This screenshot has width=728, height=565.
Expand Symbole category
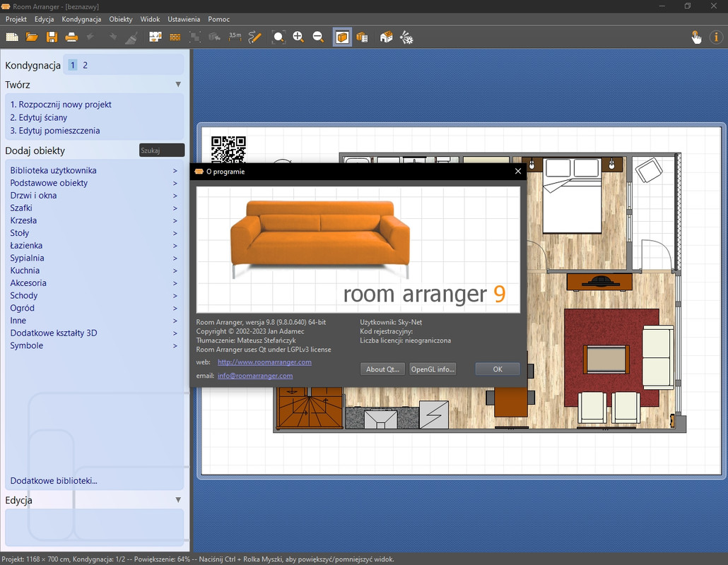pyautogui.click(x=94, y=346)
